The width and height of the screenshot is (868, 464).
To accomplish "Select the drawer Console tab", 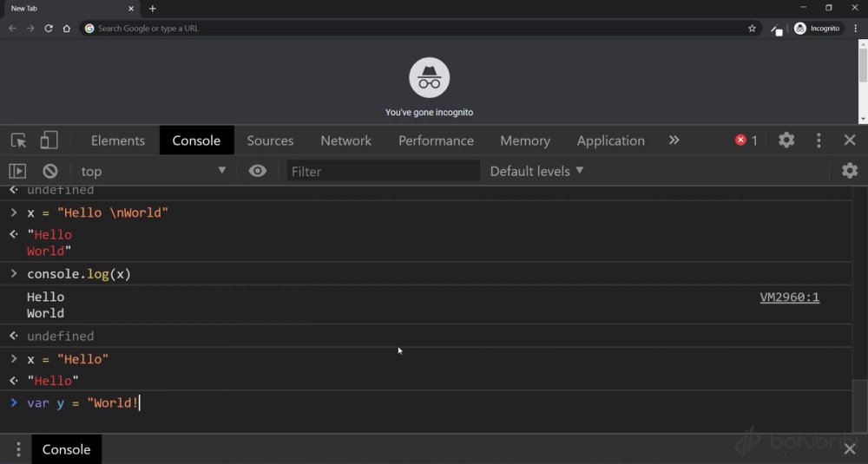I will click(x=67, y=449).
